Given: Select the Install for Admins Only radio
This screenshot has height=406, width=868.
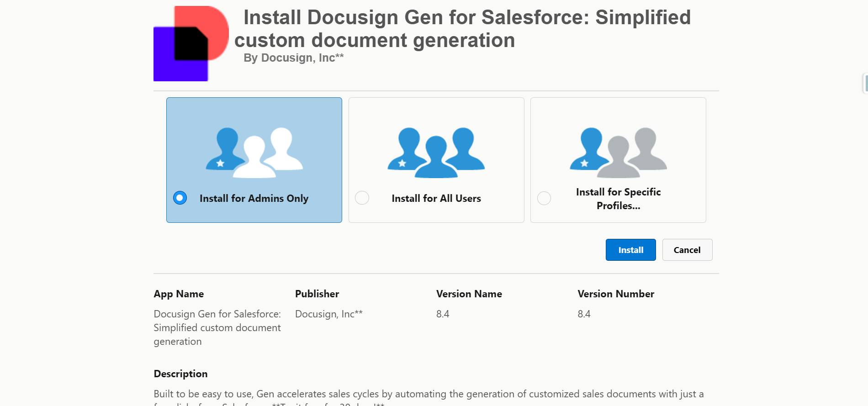Looking at the screenshot, I should pos(180,198).
